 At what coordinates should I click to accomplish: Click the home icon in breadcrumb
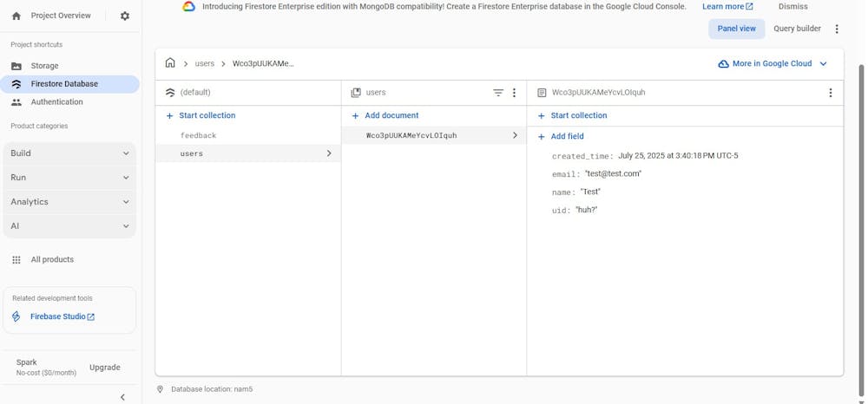170,63
